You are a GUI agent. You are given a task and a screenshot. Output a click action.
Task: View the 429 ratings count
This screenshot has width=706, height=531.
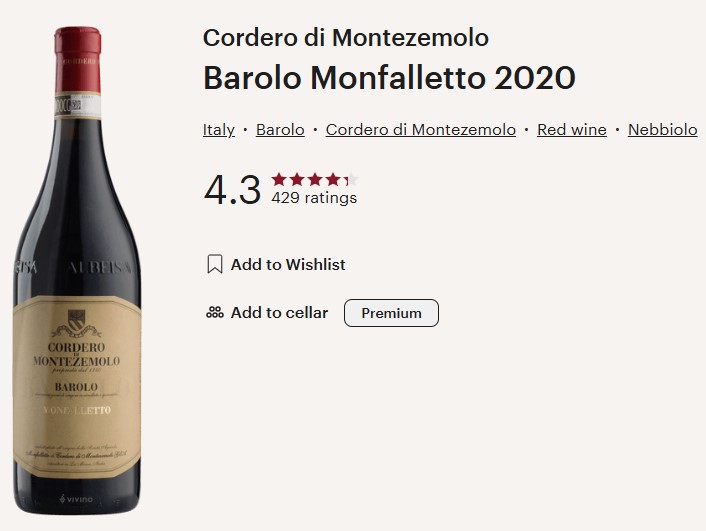pyautogui.click(x=314, y=198)
